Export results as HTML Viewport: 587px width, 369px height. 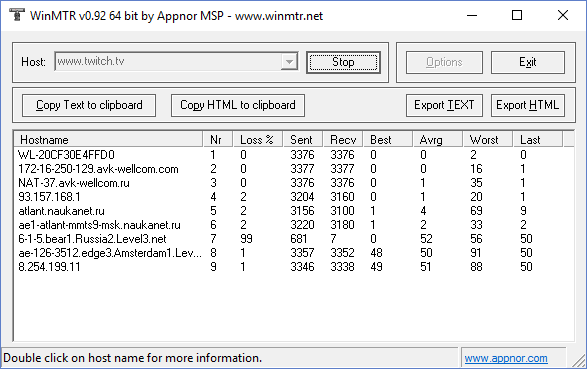(x=527, y=105)
